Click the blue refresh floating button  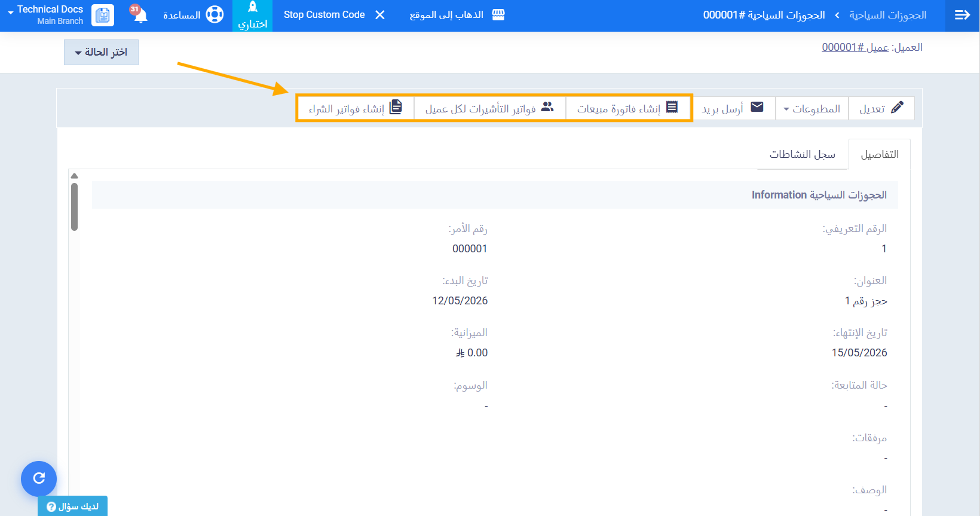[39, 478]
